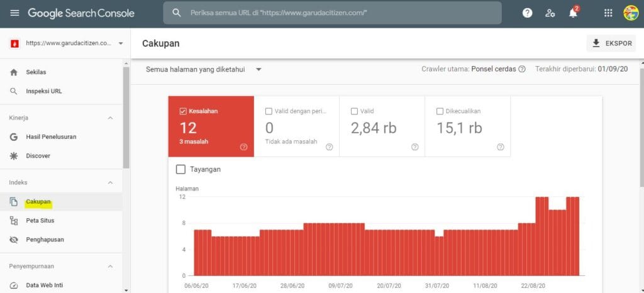The height and width of the screenshot is (293, 644).
Task: Open Inspeksi URL menu item
Action: click(x=61, y=92)
